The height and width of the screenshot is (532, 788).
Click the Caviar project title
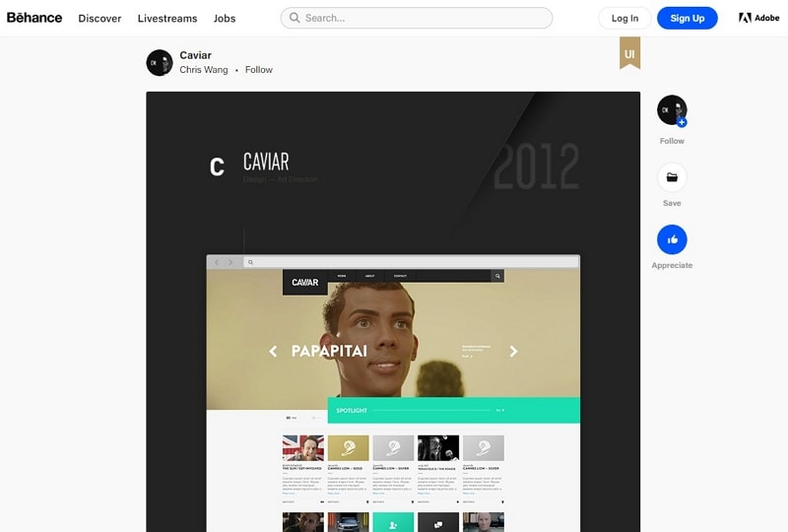[195, 55]
